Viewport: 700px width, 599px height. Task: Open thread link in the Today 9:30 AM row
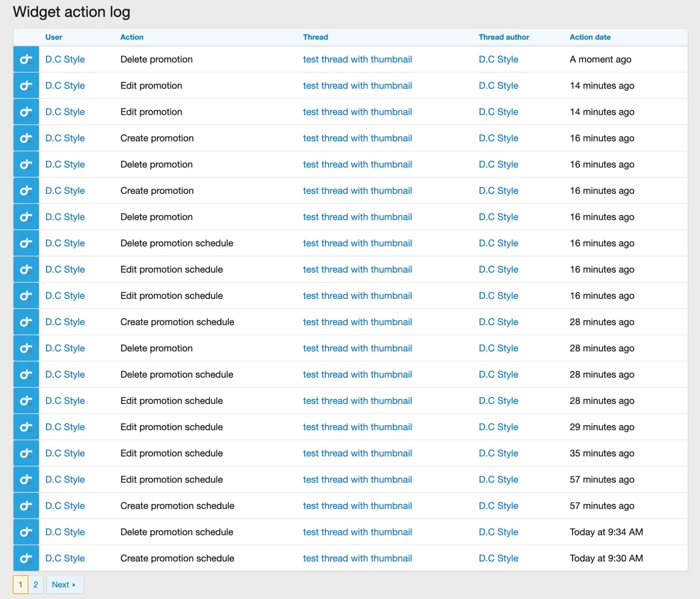[357, 558]
